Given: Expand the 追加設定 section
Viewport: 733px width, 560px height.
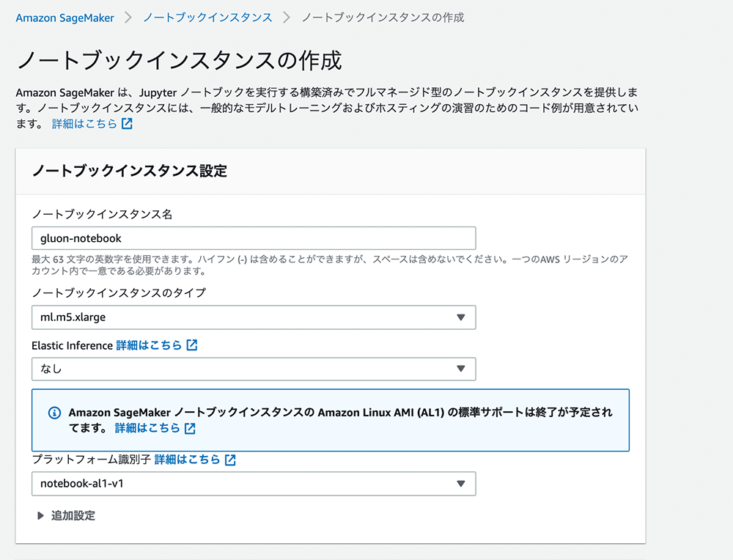Looking at the screenshot, I should 67,515.
